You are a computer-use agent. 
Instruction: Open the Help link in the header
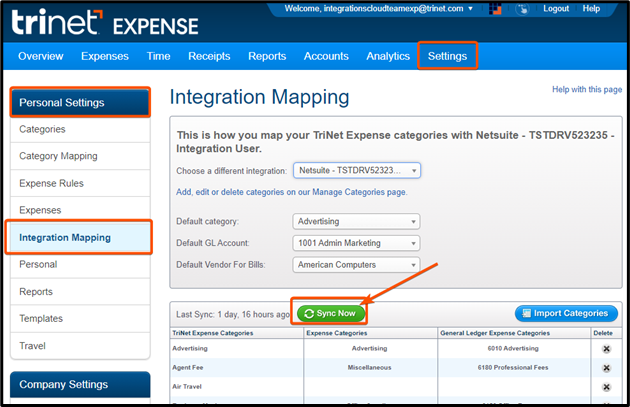point(591,8)
